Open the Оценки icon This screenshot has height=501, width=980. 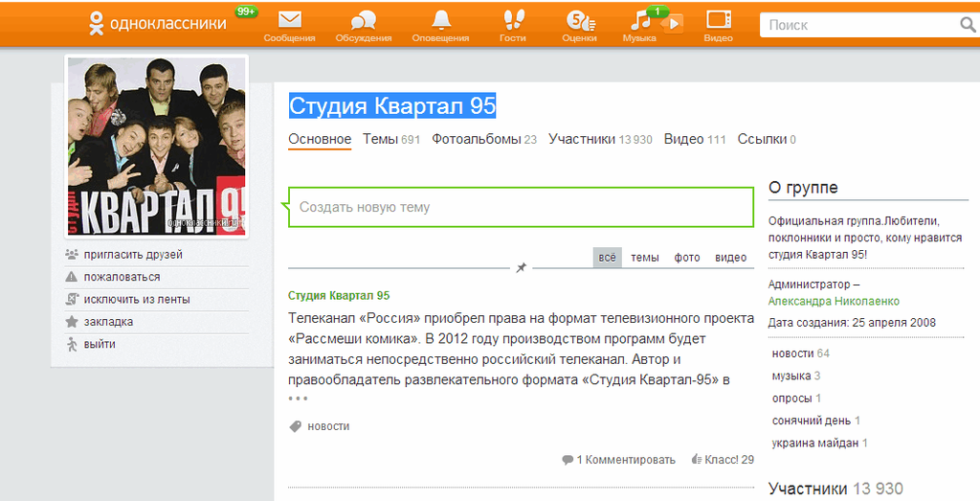click(x=580, y=21)
